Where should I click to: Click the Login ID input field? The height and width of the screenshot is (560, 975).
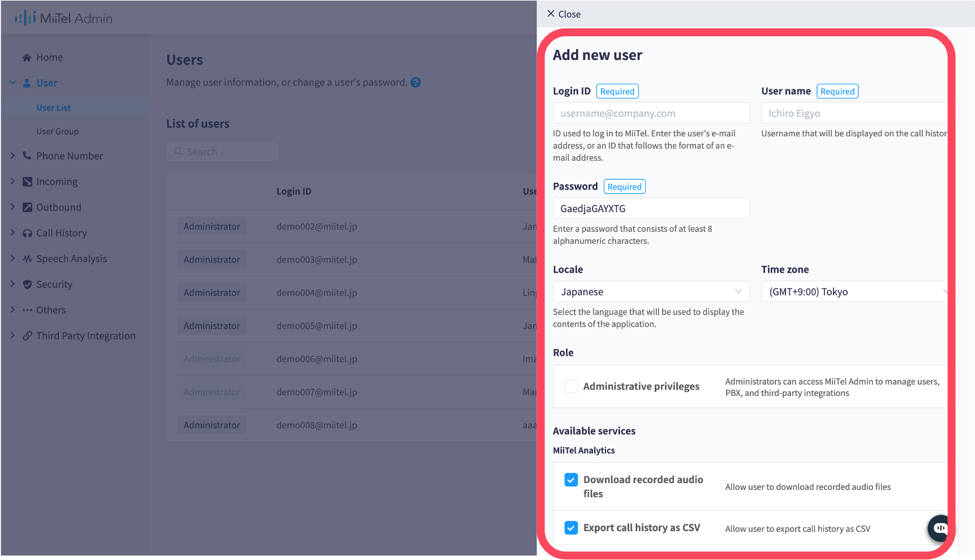(x=651, y=113)
